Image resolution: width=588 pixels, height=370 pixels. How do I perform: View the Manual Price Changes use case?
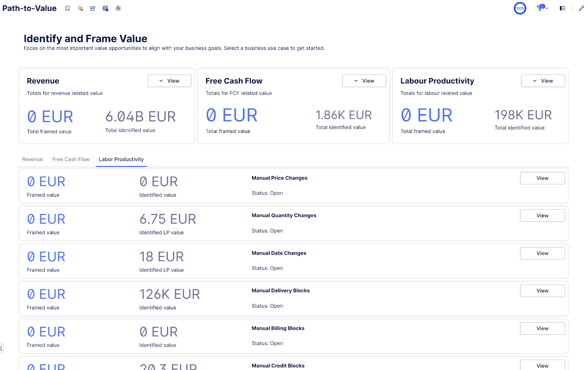tap(542, 178)
